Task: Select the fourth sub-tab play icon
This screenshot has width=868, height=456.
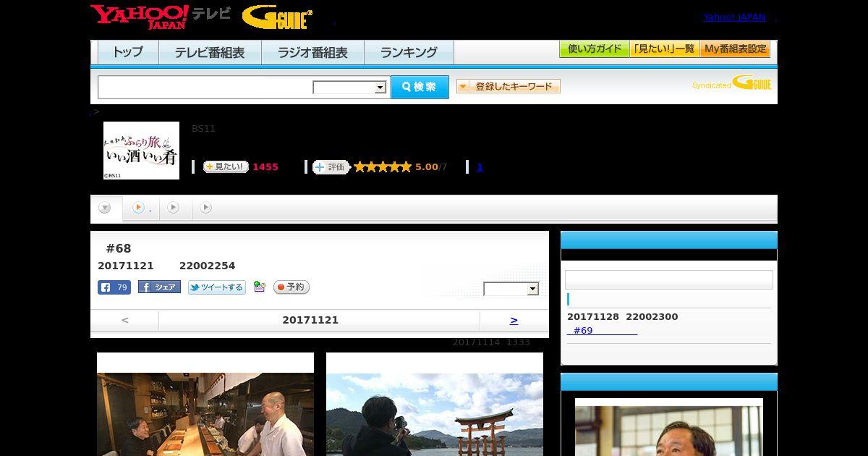Action: [205, 208]
